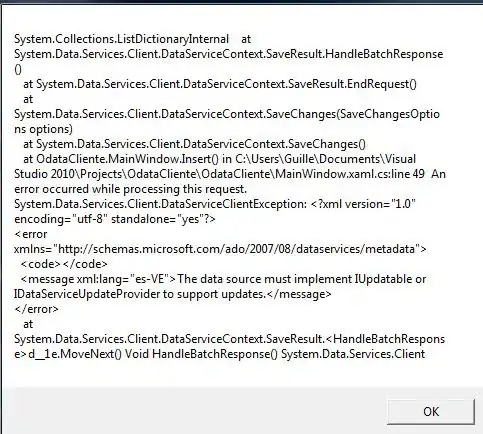Viewport: 483px width, 434px height.
Task: Click the schemas.microsoft.com xmlns URL text
Action: click(x=220, y=249)
